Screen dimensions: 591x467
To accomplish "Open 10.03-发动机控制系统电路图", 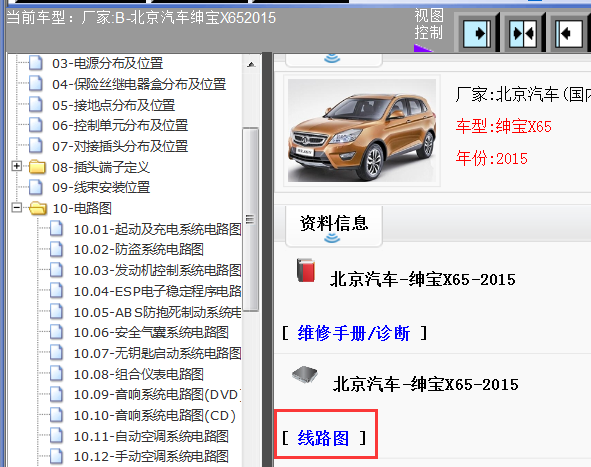I will tap(157, 270).
